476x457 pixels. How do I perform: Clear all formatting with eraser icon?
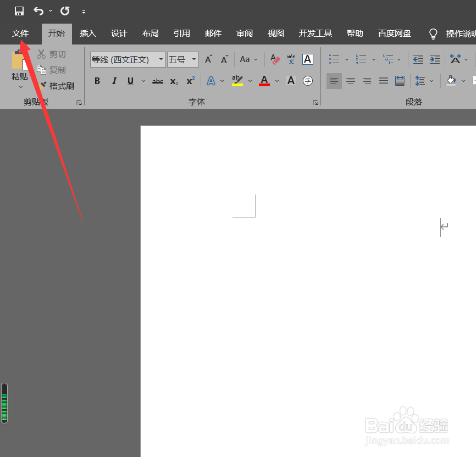(275, 59)
